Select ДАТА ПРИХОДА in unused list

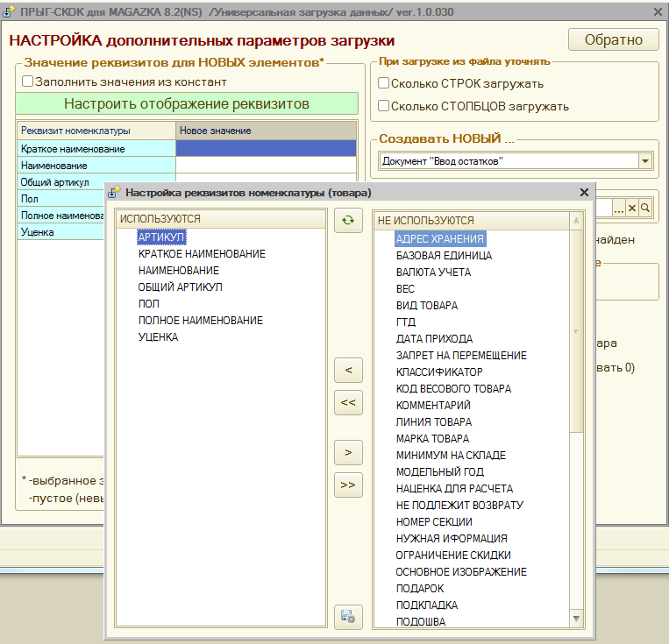tap(434, 338)
